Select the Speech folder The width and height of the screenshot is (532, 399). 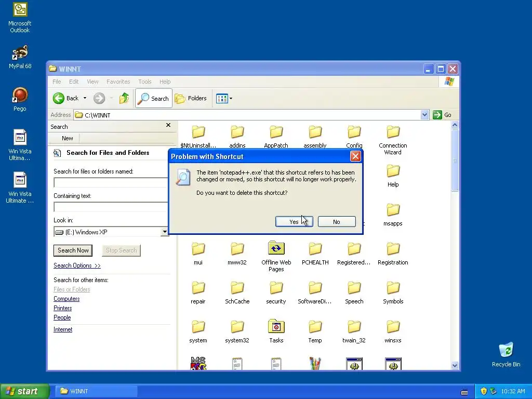[x=354, y=293]
